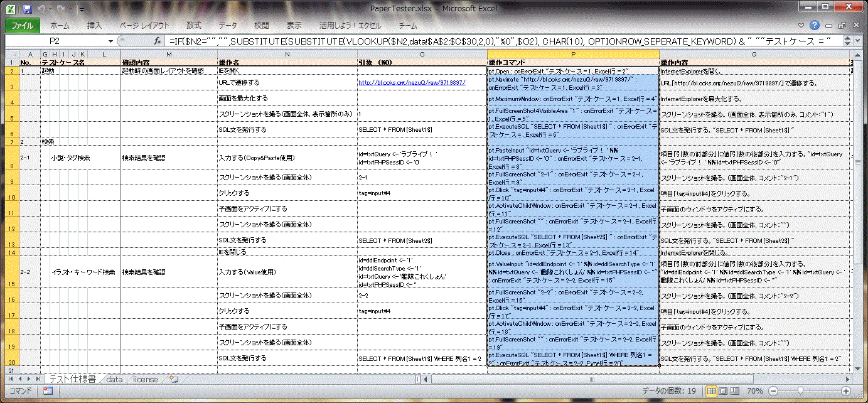Open the チーム ribbon tab
868x403 pixels.
[x=409, y=26]
